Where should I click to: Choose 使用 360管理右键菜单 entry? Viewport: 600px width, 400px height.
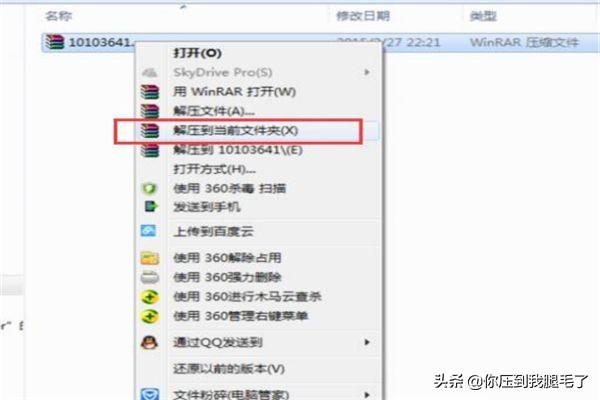[x=241, y=316]
